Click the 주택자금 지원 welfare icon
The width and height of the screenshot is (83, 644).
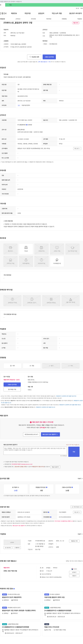[10, 261]
